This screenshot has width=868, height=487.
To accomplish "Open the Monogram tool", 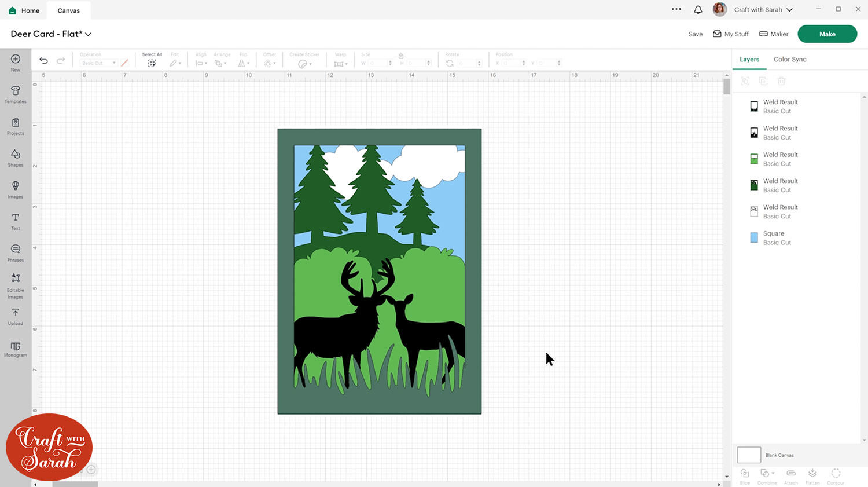I will (16, 348).
